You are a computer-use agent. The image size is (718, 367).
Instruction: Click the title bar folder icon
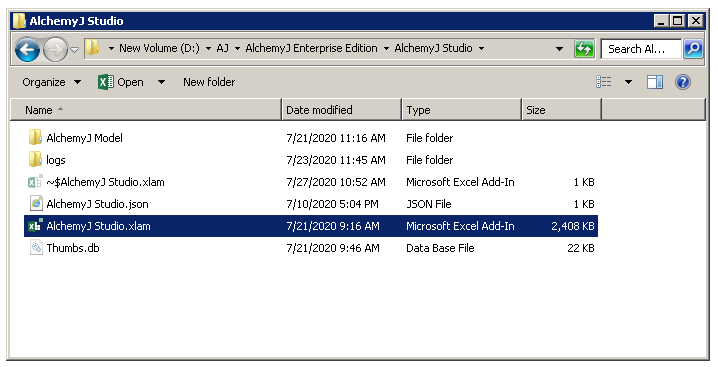(19, 21)
